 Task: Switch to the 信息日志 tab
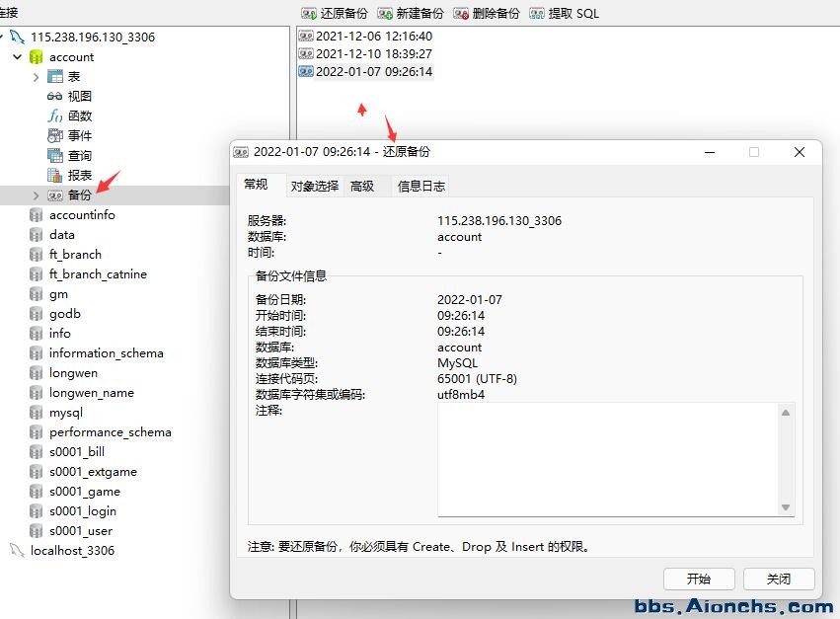tap(420, 186)
